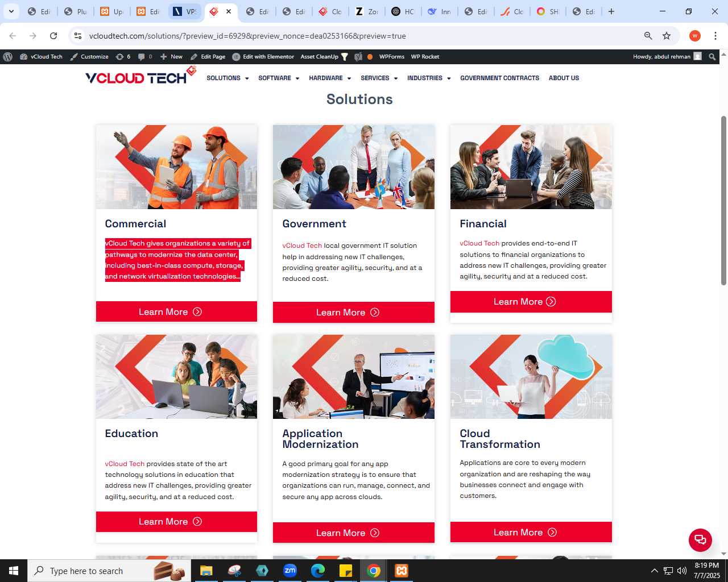Click the browser back arrow
The width and height of the screenshot is (728, 582).
coord(13,36)
